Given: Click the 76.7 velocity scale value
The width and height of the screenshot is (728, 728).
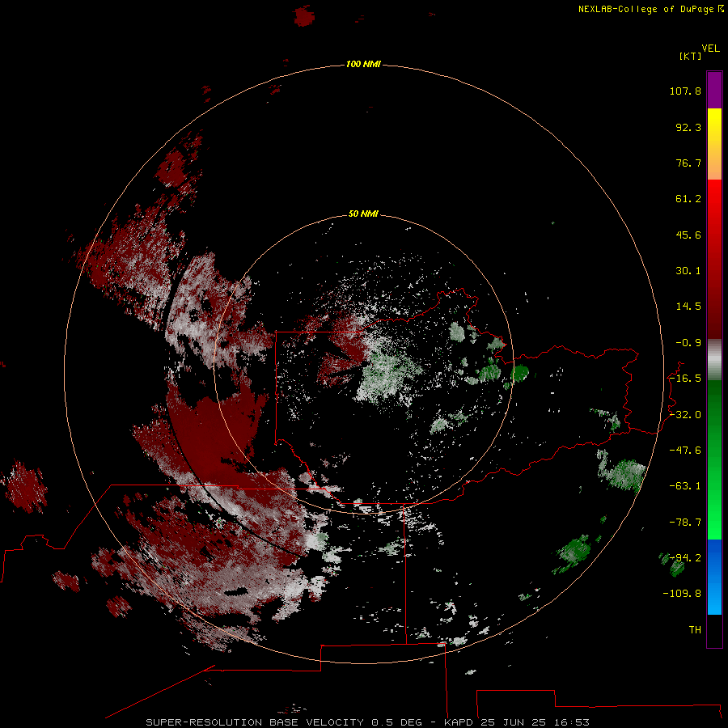Looking at the screenshot, I should [x=688, y=163].
